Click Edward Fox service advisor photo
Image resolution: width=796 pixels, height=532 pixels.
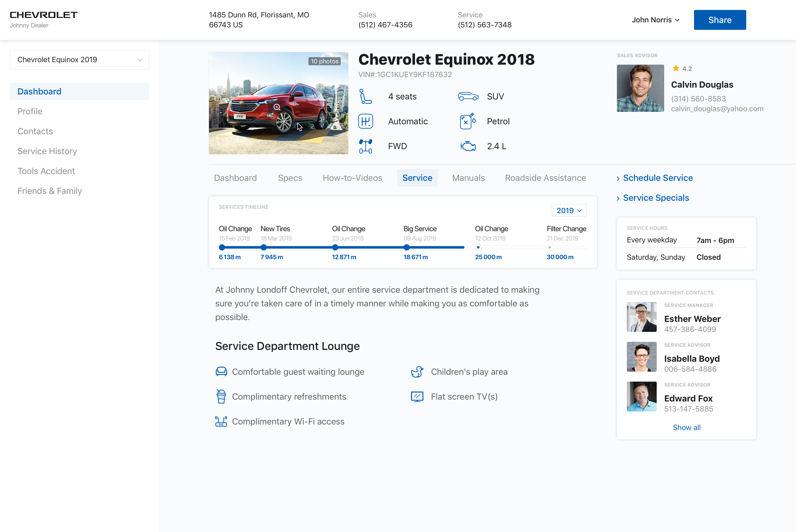tap(642, 396)
